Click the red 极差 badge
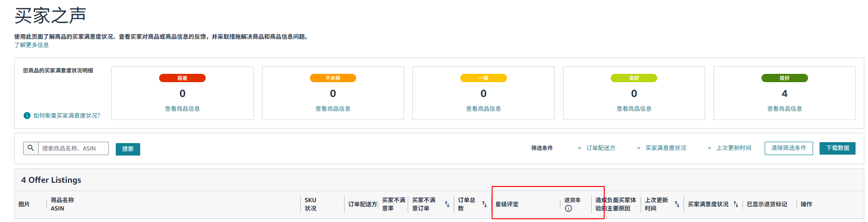This screenshot has height=222, width=868. (183, 78)
